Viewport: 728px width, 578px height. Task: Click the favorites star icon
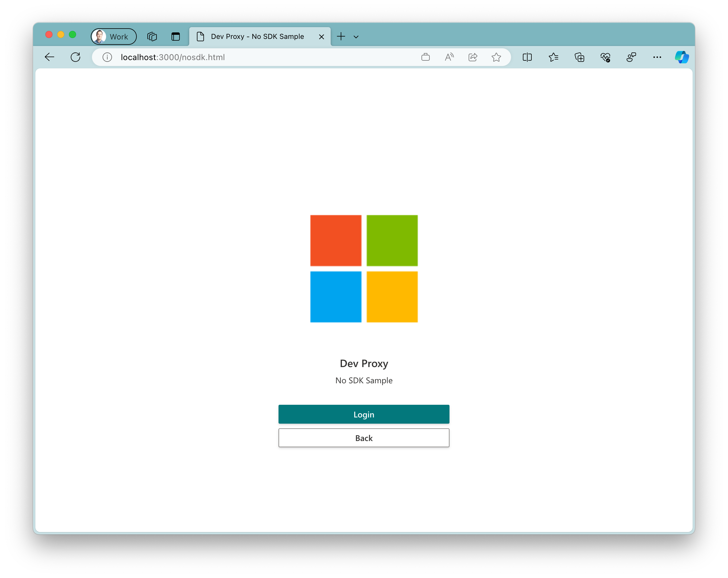(496, 57)
